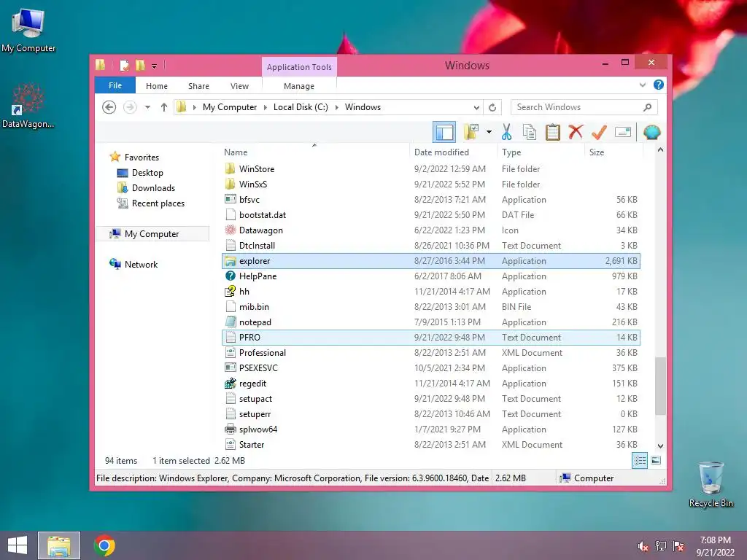This screenshot has width=747, height=560.
Task: Click My Computer in the address breadcrumb
Action: (x=230, y=107)
